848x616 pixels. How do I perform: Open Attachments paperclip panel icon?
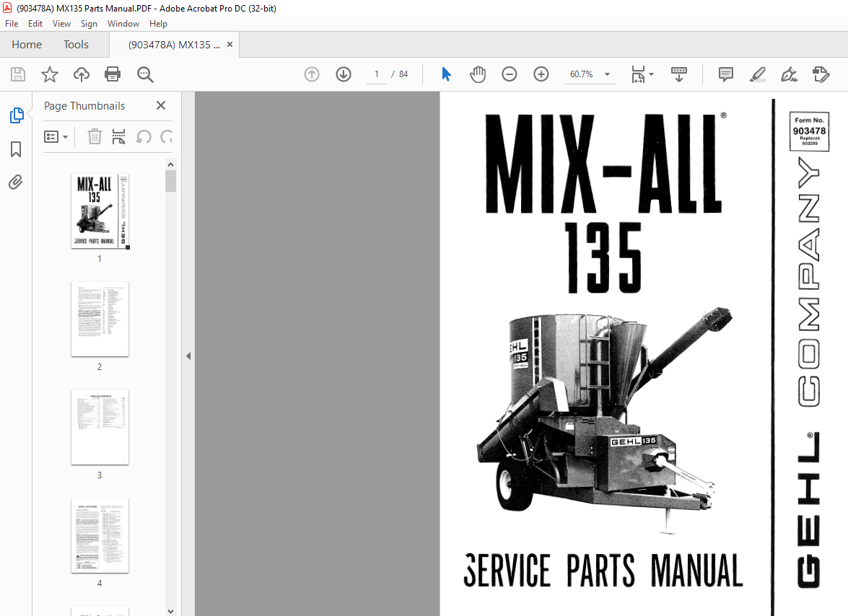[16, 182]
